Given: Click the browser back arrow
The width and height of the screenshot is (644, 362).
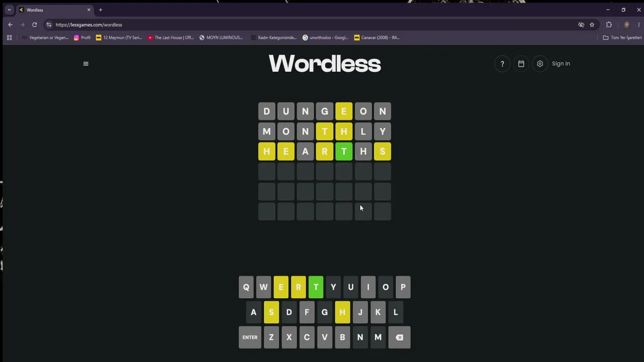Looking at the screenshot, I should point(10,25).
